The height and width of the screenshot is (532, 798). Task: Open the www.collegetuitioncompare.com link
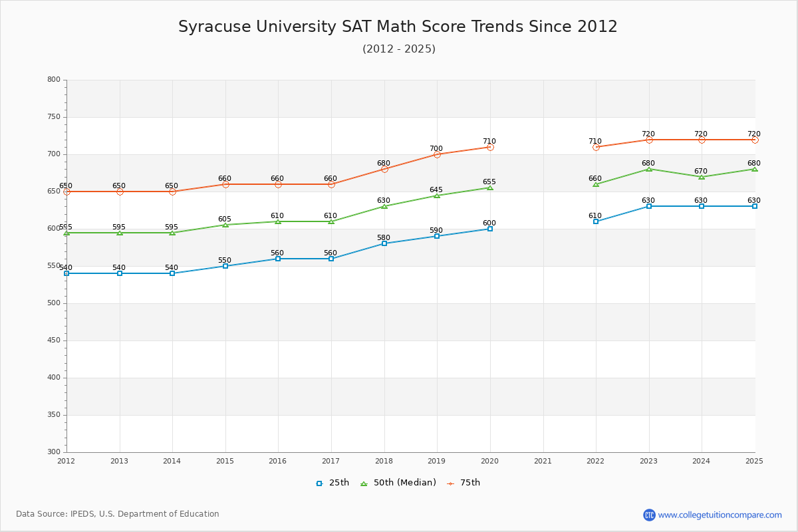click(x=720, y=515)
